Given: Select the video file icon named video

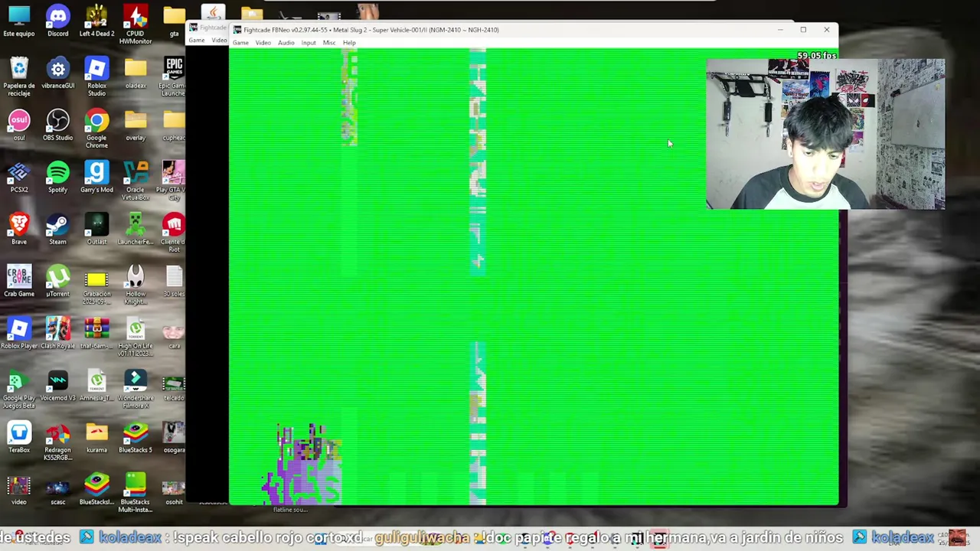Looking at the screenshot, I should (x=19, y=490).
